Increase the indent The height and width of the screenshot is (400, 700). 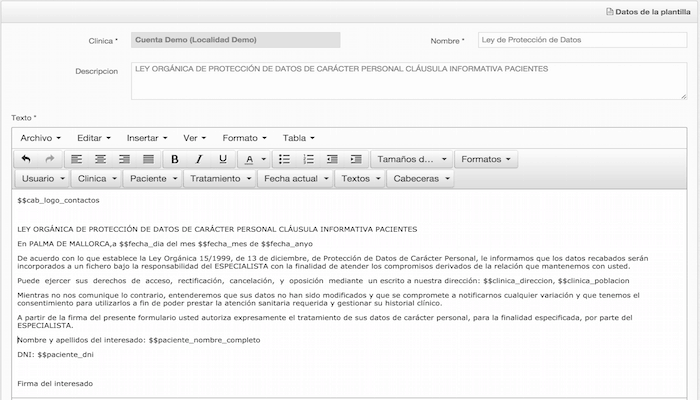point(356,159)
